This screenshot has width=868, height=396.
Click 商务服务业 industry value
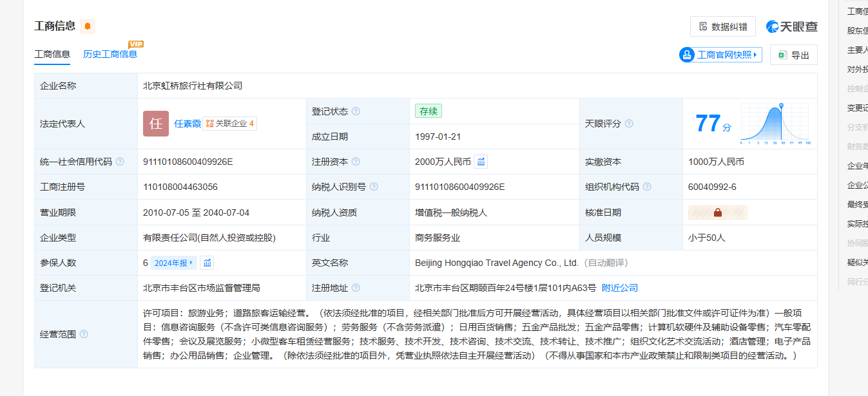click(x=438, y=238)
